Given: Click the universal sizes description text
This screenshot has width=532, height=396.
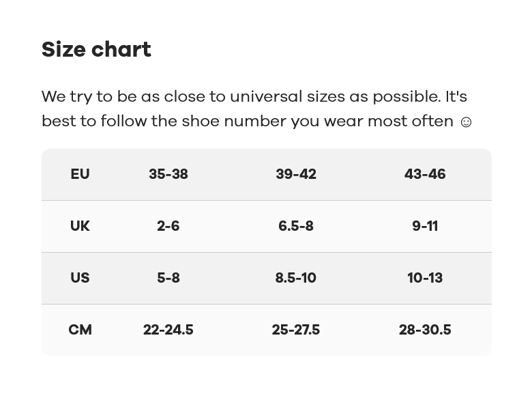Looking at the screenshot, I should [254, 96].
